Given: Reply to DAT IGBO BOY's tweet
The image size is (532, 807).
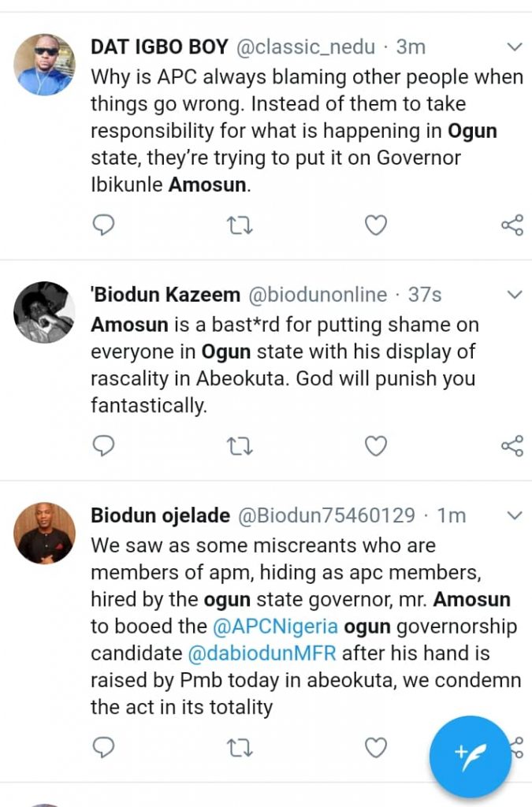Looking at the screenshot, I should point(103,226).
